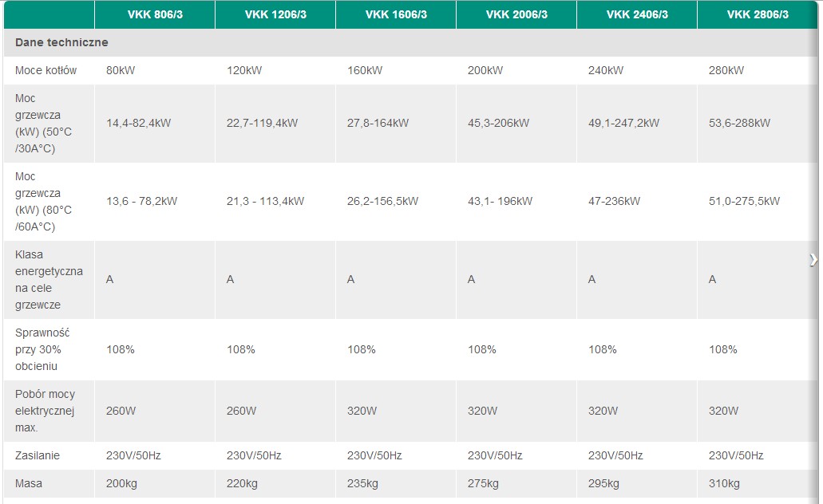Image resolution: width=823 pixels, height=504 pixels.
Task: Click the Zasilanie row label
Action: point(38,455)
